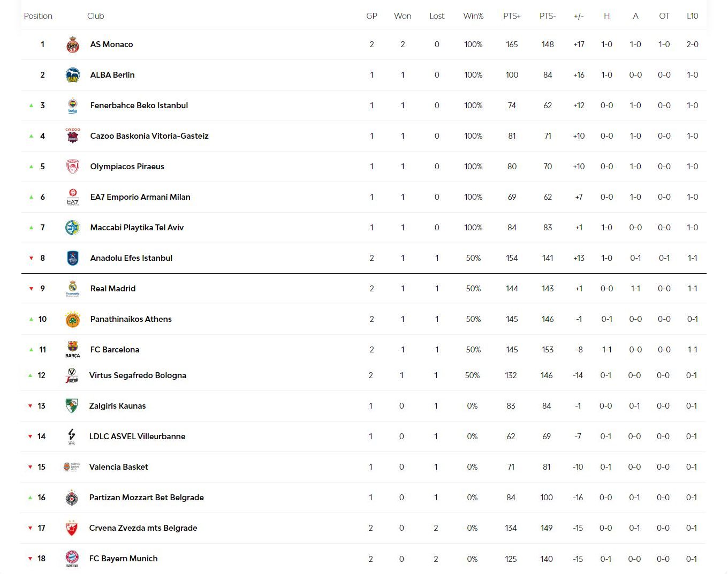Click the Crvena Zvezda club logo
This screenshot has height=587, width=728.
coord(72,528)
